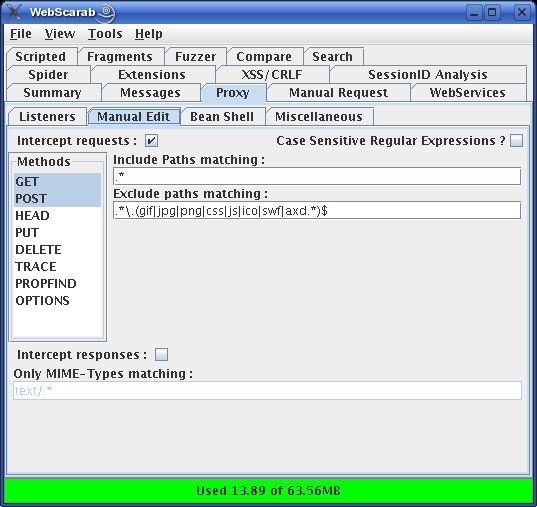This screenshot has height=507, width=537.
Task: Disable the Intercept requests checkbox
Action: point(151,141)
